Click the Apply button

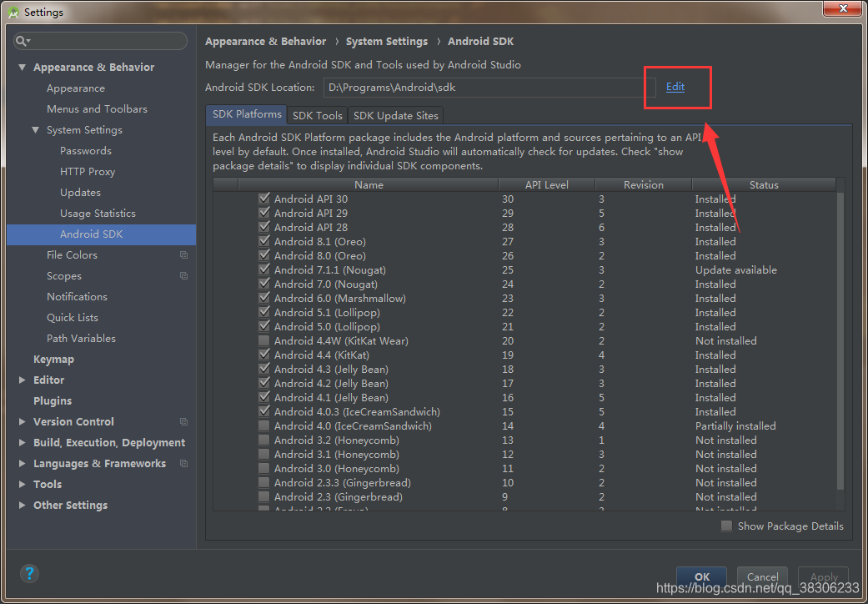point(823,576)
